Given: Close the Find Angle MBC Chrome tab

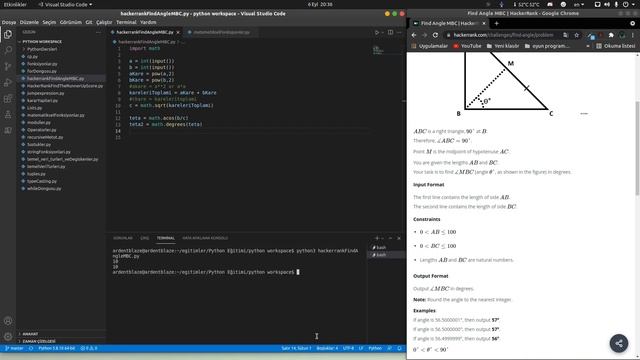Looking at the screenshot, I should point(484,23).
